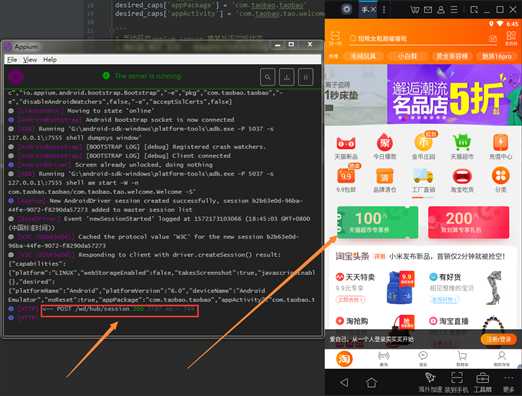
Task: Click Appium's download raw logs button
Action: click(x=286, y=77)
